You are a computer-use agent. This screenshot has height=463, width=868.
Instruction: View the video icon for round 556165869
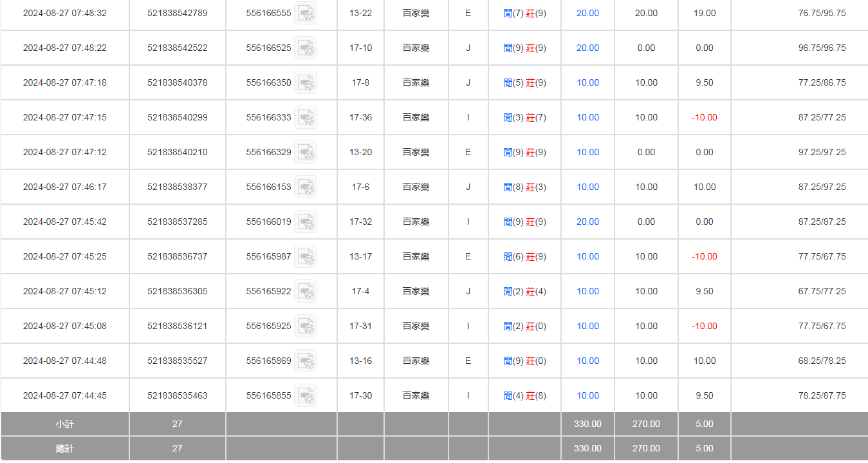click(306, 361)
